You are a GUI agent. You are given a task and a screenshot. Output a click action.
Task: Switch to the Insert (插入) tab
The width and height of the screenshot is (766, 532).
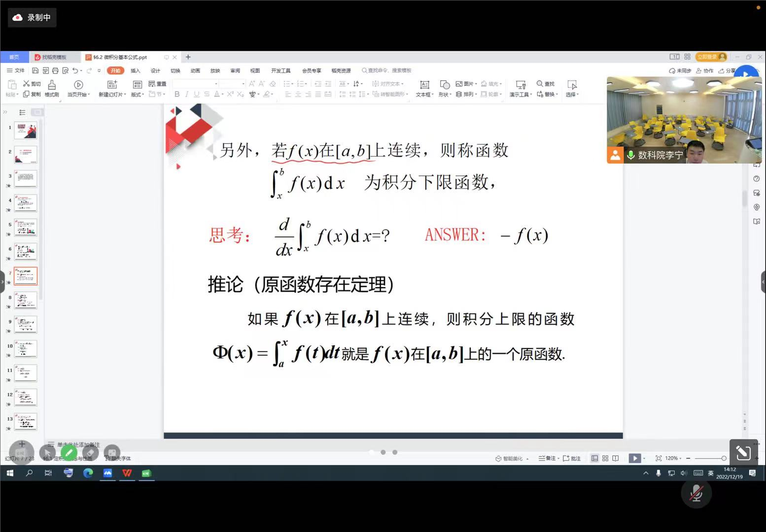135,70
